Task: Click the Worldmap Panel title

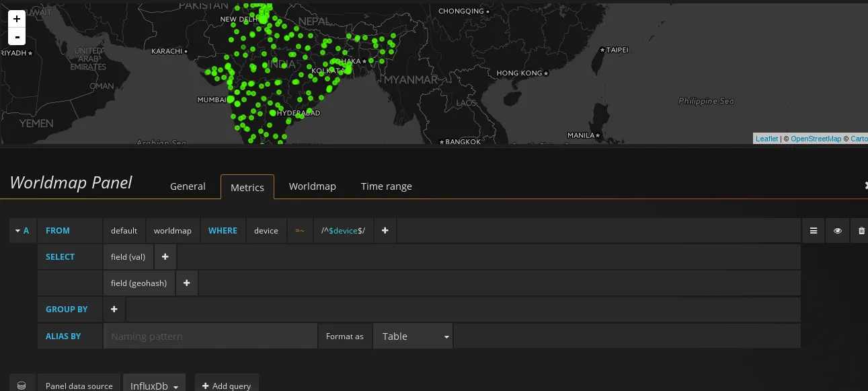Action: click(x=71, y=182)
